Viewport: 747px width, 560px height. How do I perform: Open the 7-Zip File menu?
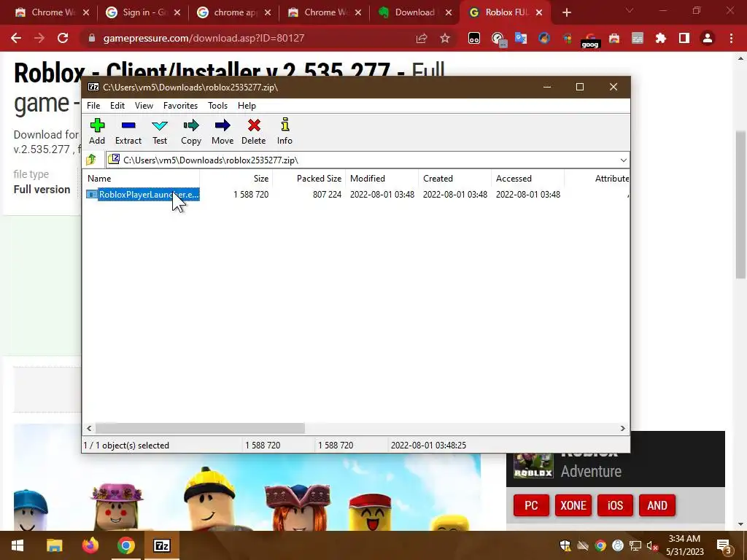93,106
